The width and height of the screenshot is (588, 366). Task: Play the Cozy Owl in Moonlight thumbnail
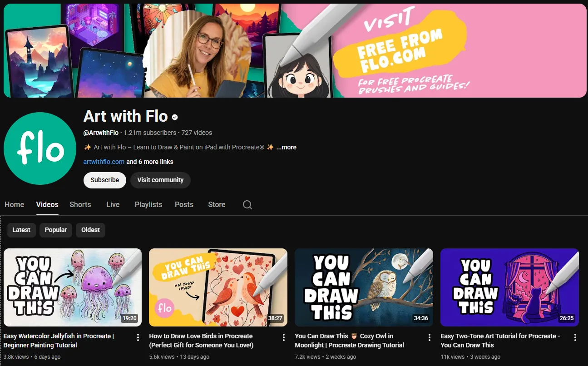coord(364,287)
